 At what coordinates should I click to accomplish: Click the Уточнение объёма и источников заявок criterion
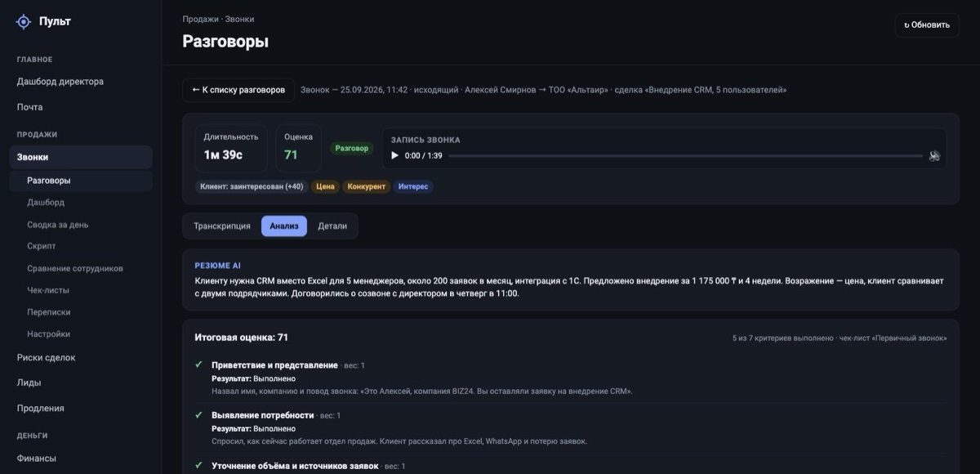(x=295, y=466)
